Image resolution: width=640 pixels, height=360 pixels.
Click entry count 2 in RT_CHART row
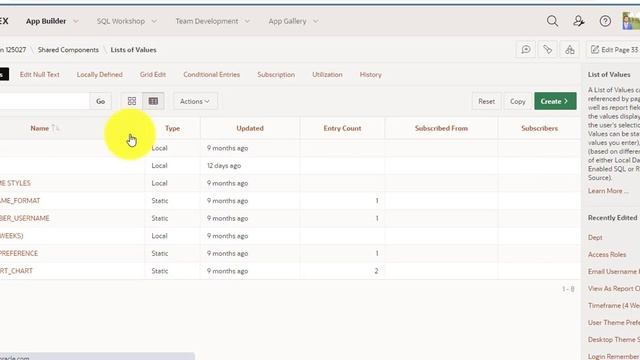tap(376, 271)
